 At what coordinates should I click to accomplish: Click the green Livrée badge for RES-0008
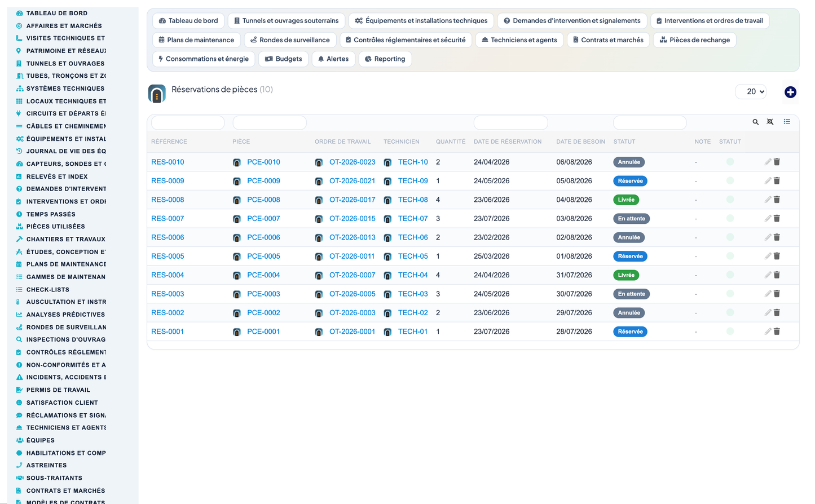pyautogui.click(x=626, y=200)
